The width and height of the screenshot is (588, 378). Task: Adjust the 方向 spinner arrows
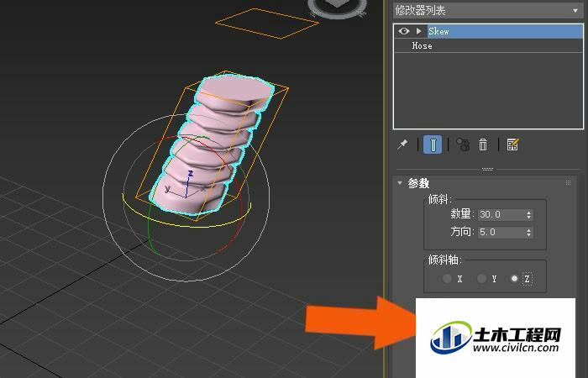(528, 232)
